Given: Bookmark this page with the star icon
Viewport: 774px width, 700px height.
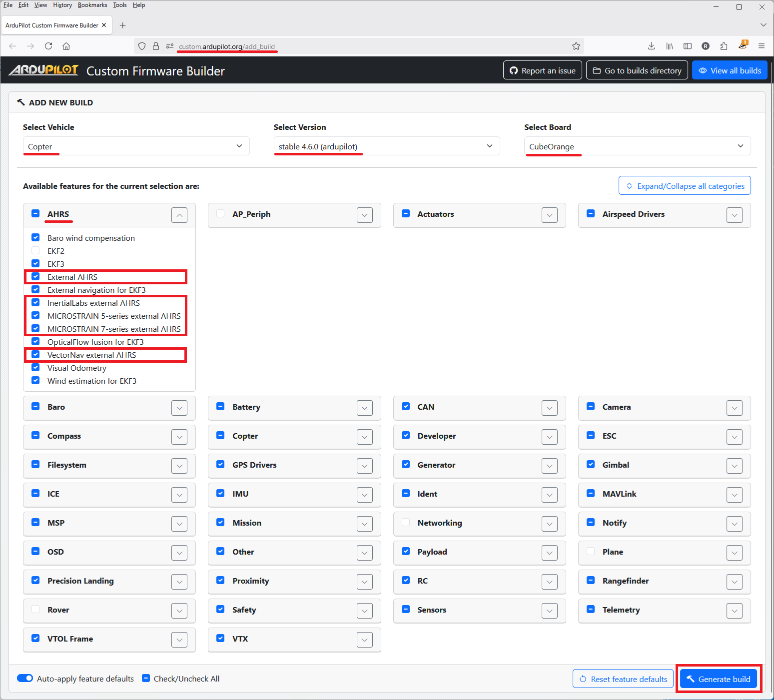Looking at the screenshot, I should (576, 46).
